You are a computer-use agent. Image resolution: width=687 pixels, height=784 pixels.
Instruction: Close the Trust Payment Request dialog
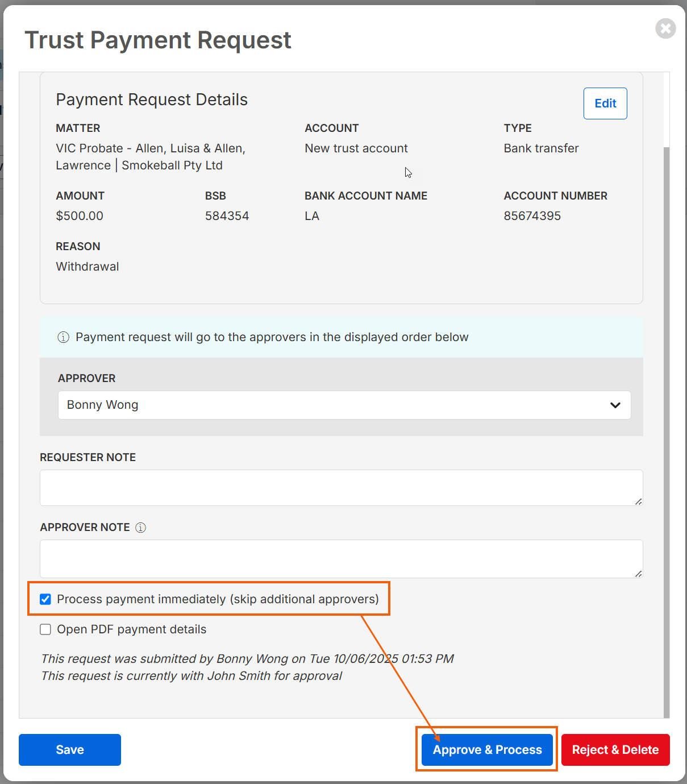click(x=665, y=28)
